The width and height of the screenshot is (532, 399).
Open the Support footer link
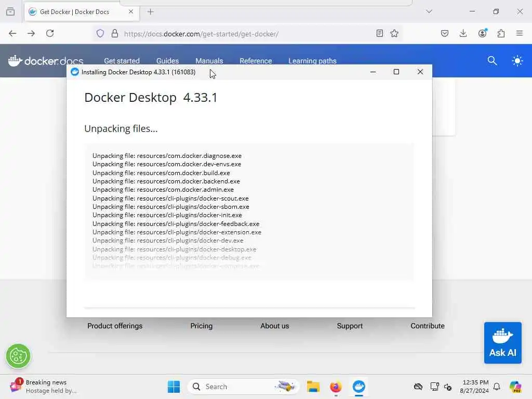pyautogui.click(x=350, y=326)
